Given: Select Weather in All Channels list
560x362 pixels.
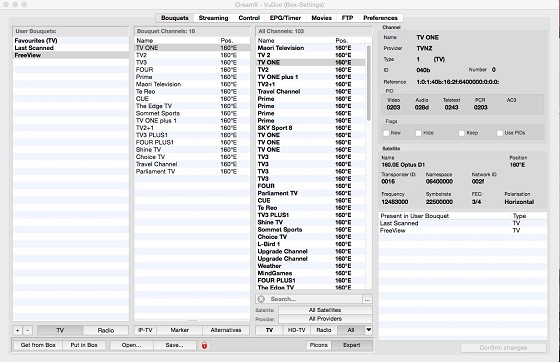Looking at the screenshot, I should 311,266.
